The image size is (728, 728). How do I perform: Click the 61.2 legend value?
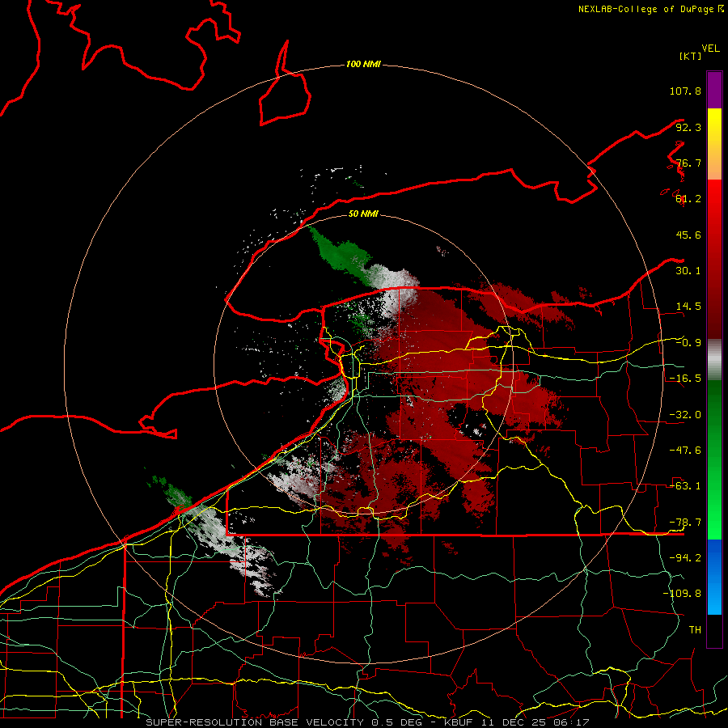[688, 199]
